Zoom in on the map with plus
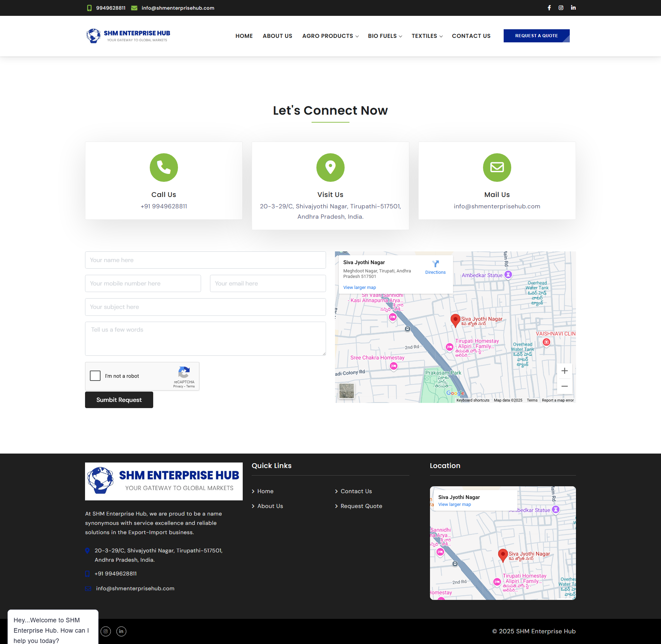661x644 pixels. coord(564,371)
